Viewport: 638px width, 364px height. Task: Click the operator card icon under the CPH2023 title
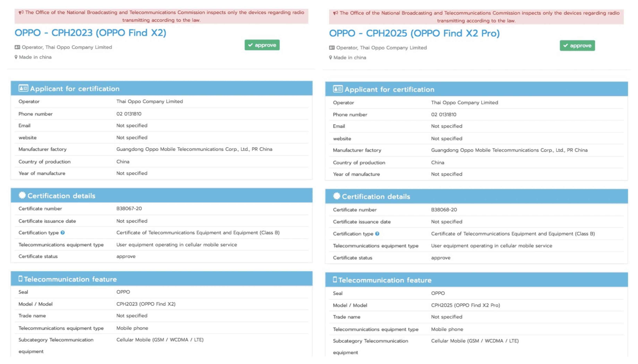[17, 47]
